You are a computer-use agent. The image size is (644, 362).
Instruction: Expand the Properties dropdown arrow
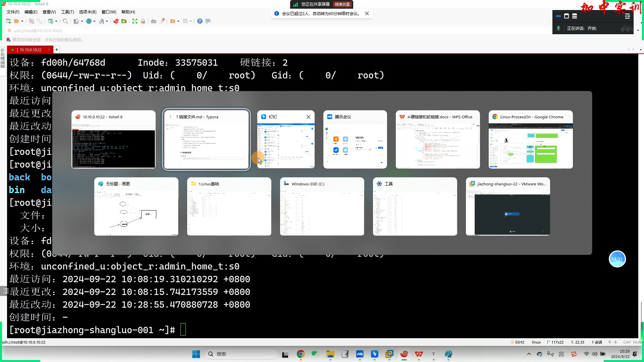click(56, 21)
